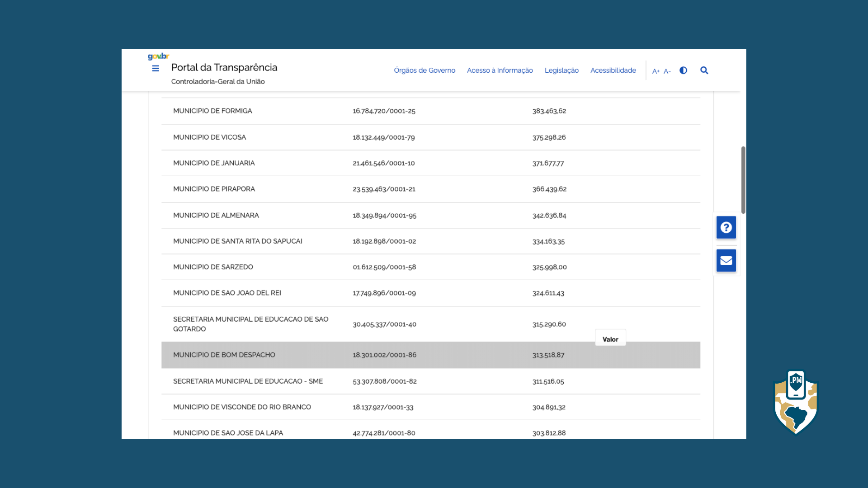Click the Municipio de Formiga row
This screenshot has width=868, height=488.
pyautogui.click(x=212, y=111)
